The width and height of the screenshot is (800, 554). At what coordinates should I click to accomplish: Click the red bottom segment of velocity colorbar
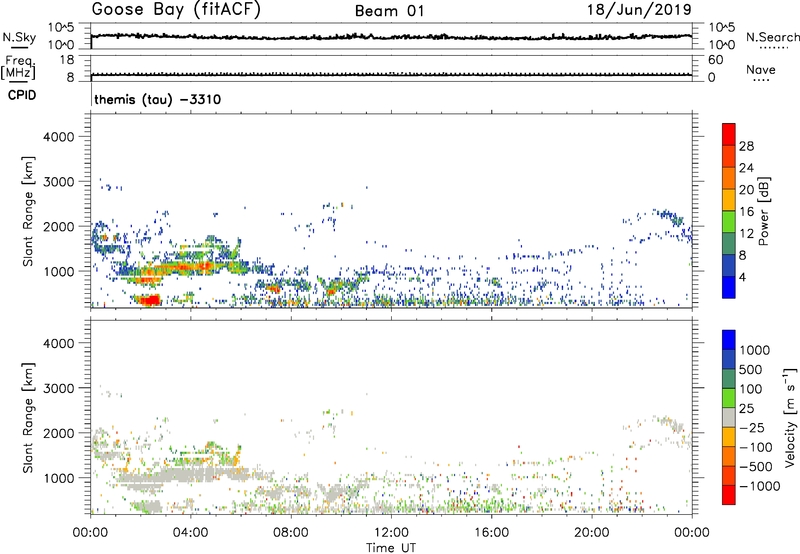(x=729, y=495)
